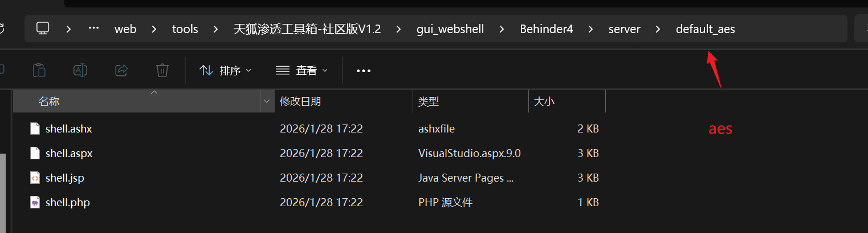Screen dimensions: 868x233
Task: Sort by the 修改日期 column header
Action: tap(344, 102)
